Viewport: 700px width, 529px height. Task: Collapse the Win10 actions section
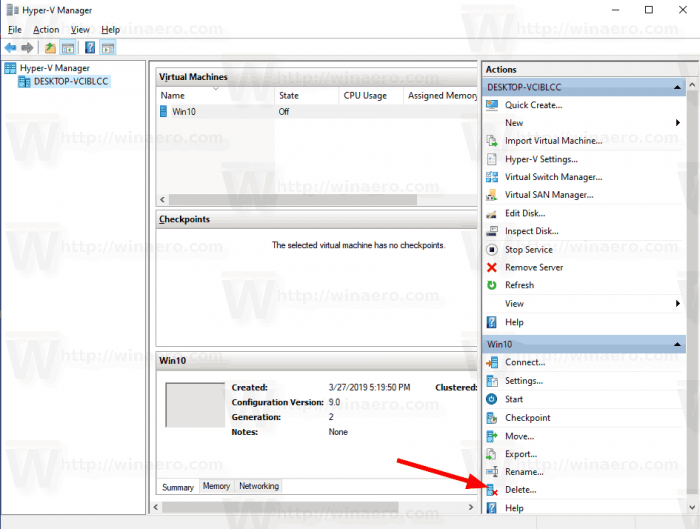click(x=679, y=344)
